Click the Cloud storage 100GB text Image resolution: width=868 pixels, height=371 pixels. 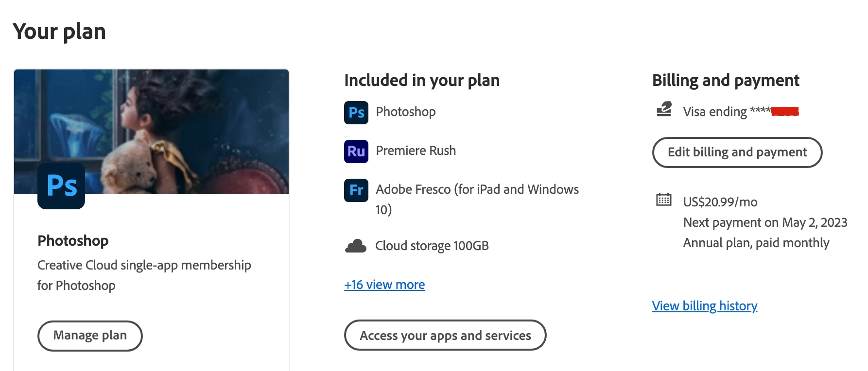point(432,246)
